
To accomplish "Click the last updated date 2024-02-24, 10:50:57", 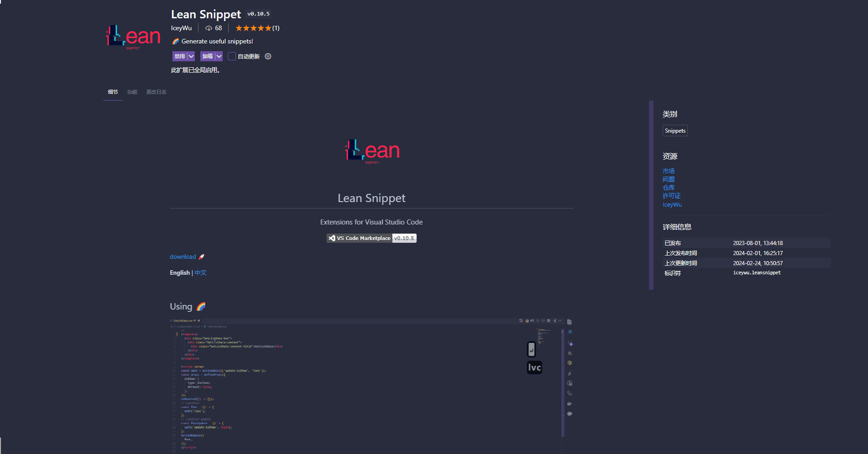I will [x=758, y=263].
